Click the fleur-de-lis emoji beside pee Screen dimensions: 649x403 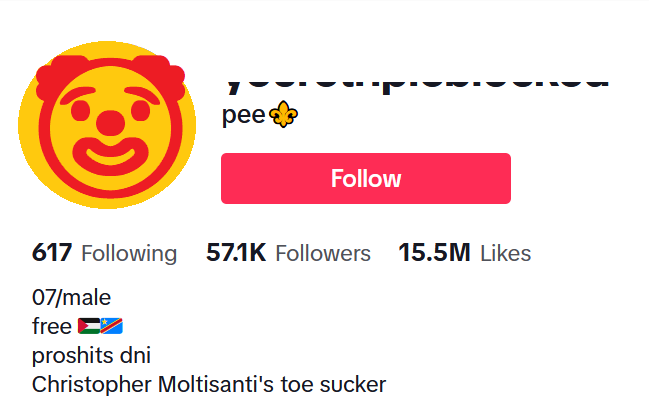coord(287,116)
